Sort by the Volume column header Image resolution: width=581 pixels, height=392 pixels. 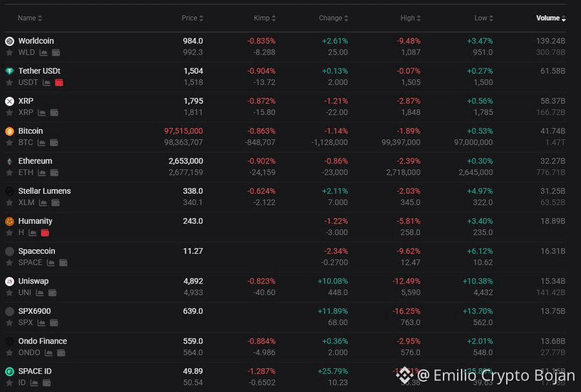click(551, 18)
